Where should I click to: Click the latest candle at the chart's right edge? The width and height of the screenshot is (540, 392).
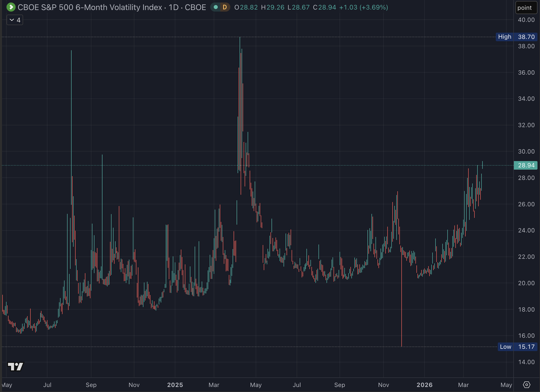[x=482, y=165]
